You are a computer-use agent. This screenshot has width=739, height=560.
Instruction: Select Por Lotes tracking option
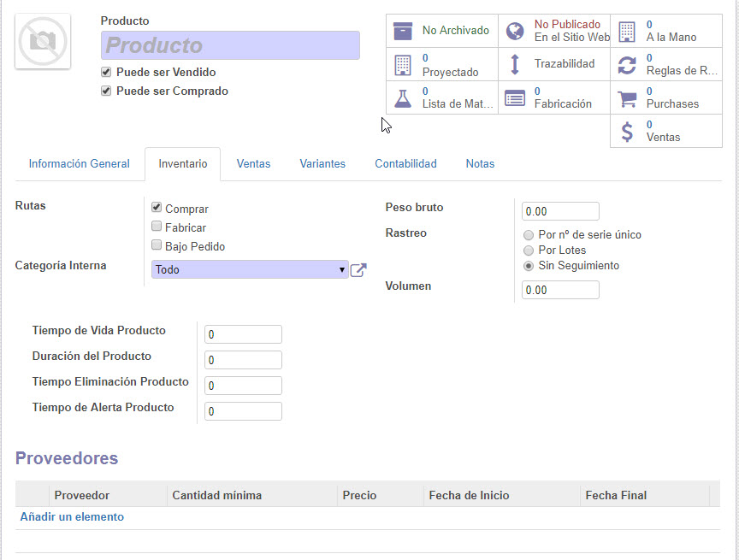pos(529,251)
